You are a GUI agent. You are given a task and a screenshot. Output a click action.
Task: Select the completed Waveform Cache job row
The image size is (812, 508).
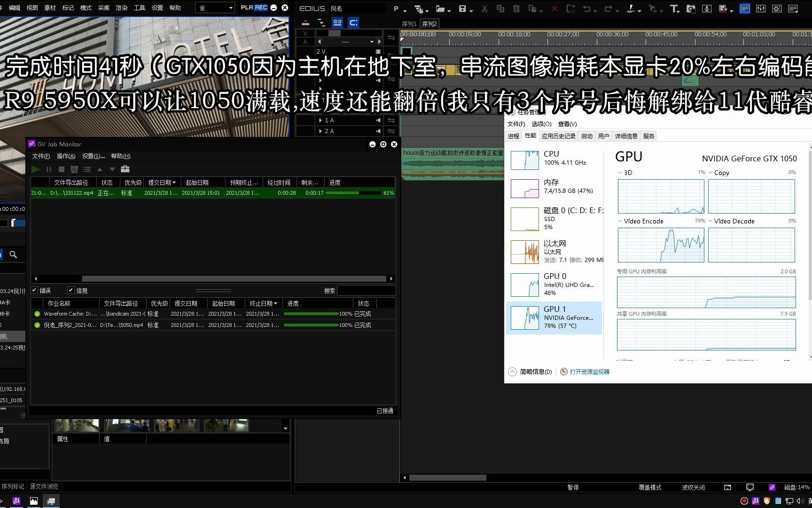click(213, 314)
